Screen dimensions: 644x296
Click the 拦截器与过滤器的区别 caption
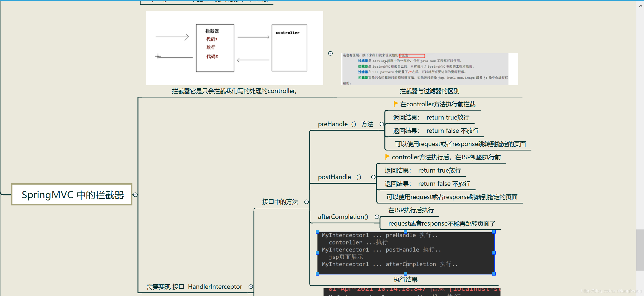(x=429, y=91)
